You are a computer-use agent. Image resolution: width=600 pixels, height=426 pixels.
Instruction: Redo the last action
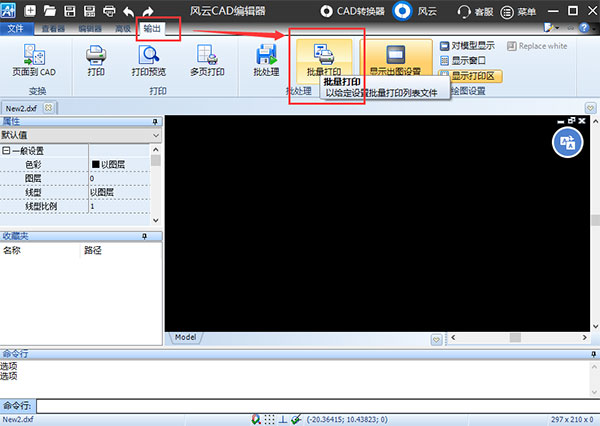point(148,11)
